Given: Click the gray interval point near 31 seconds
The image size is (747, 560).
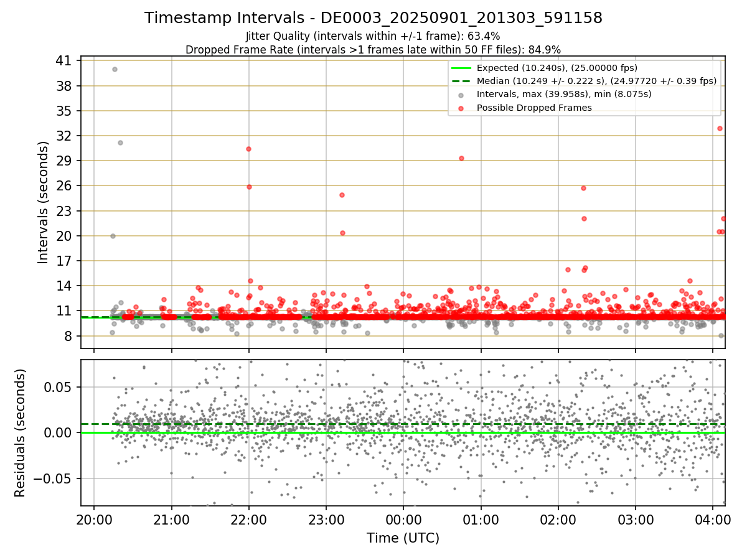Looking at the screenshot, I should click(x=120, y=142).
